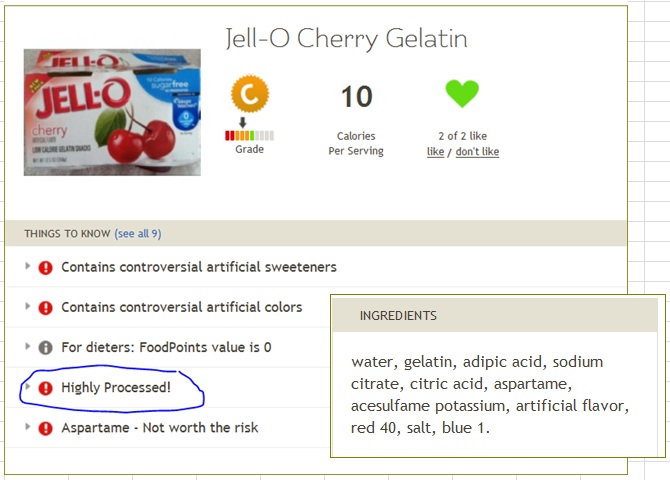Click the 10 Calories Per Serving value
This screenshot has height=480, width=670.
click(x=357, y=97)
